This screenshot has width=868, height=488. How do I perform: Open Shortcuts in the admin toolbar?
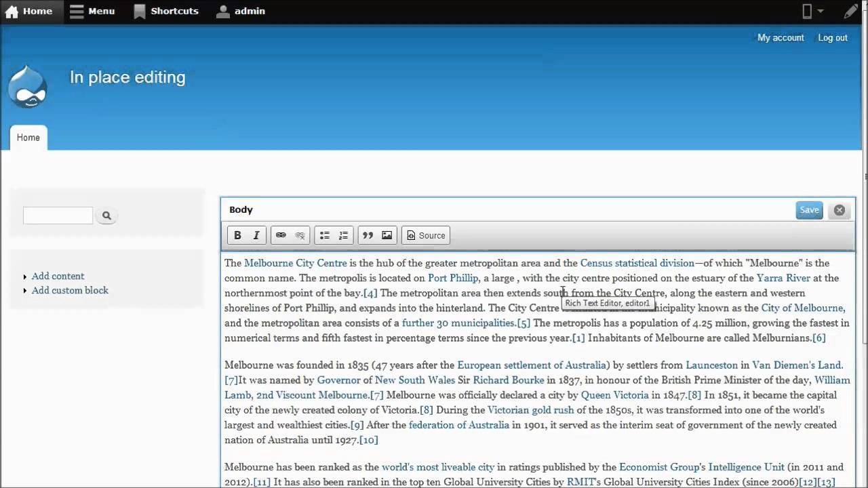click(x=166, y=12)
